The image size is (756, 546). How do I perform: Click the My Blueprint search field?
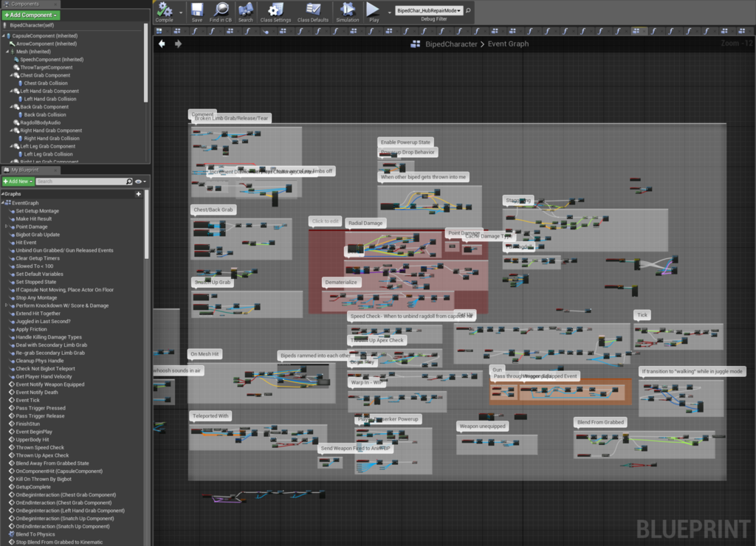click(x=80, y=182)
